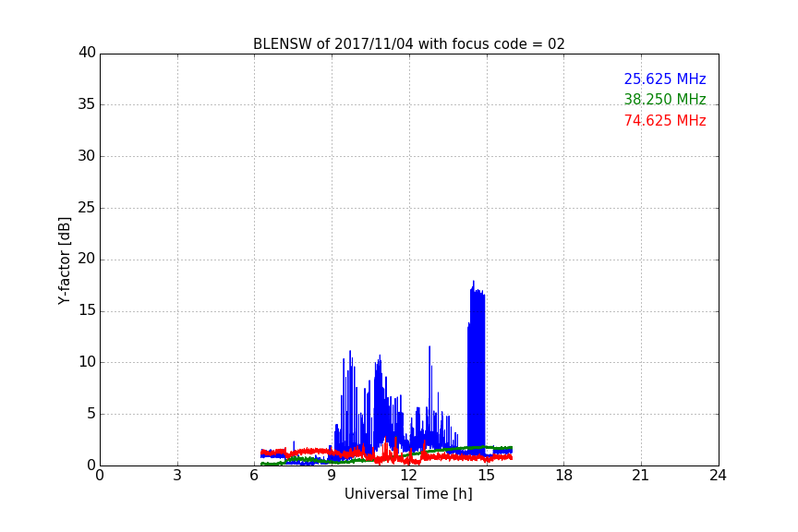Click the y-axis tick label '10'
This screenshot has height=532, width=798.
point(87,362)
